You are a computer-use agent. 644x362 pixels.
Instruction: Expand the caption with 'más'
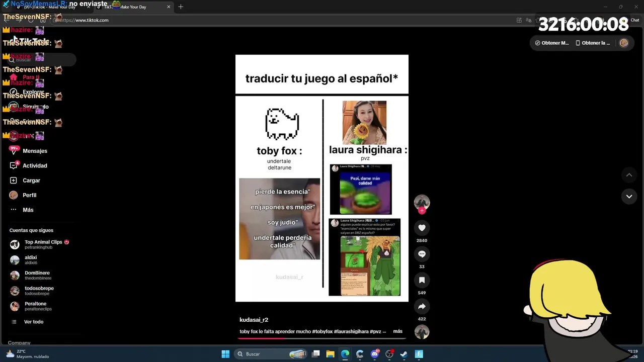click(397, 331)
